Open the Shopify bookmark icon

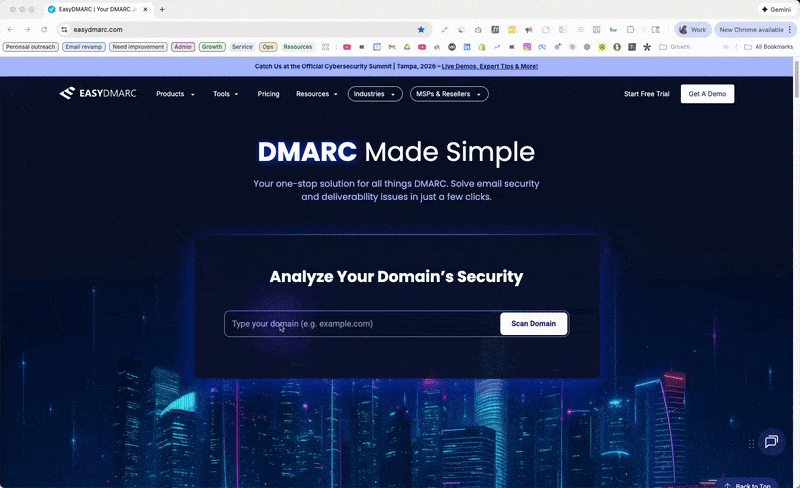coord(482,47)
